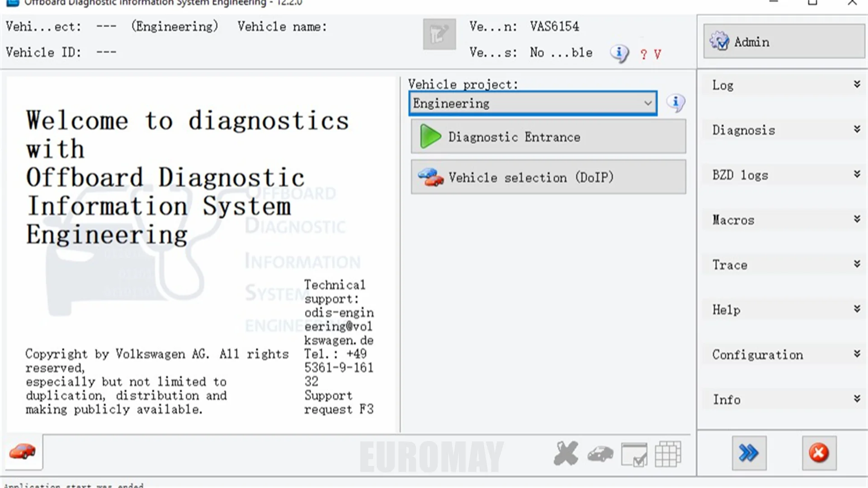Click the red car icon at bottom left
868x488 pixels.
coord(22,452)
